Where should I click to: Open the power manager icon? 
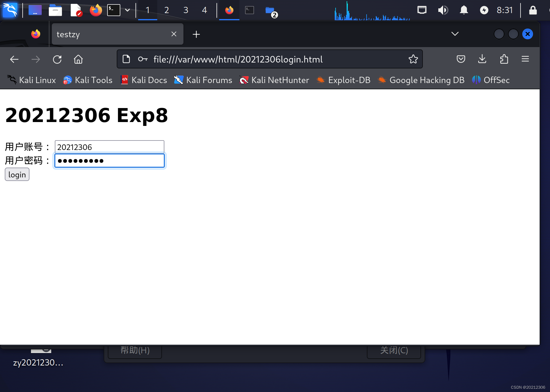pos(484,10)
